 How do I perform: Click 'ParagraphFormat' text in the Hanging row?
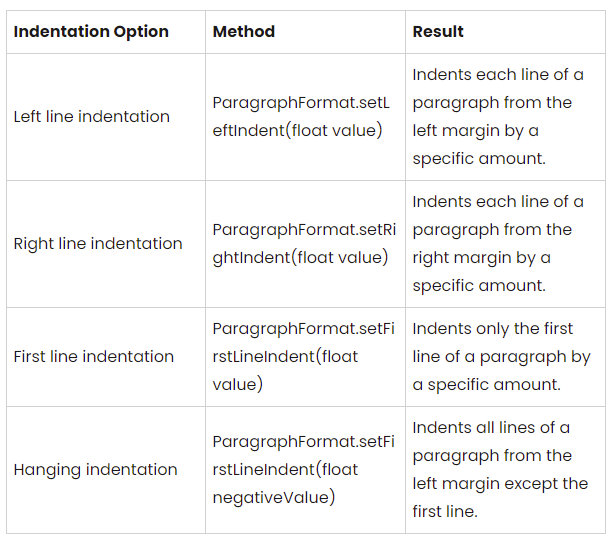coord(277,442)
